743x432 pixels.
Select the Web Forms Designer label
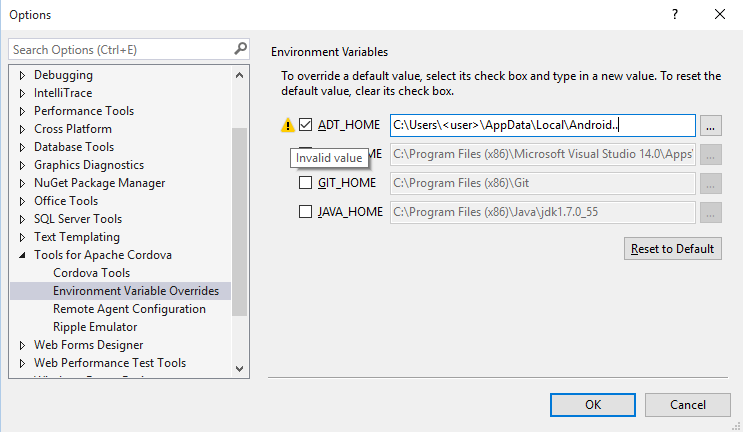(x=89, y=345)
